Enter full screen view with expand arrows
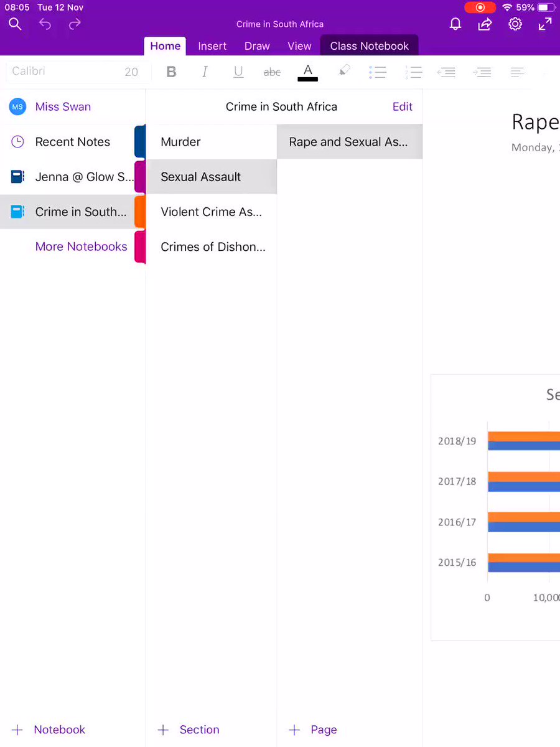The width and height of the screenshot is (560, 747). coord(545,24)
